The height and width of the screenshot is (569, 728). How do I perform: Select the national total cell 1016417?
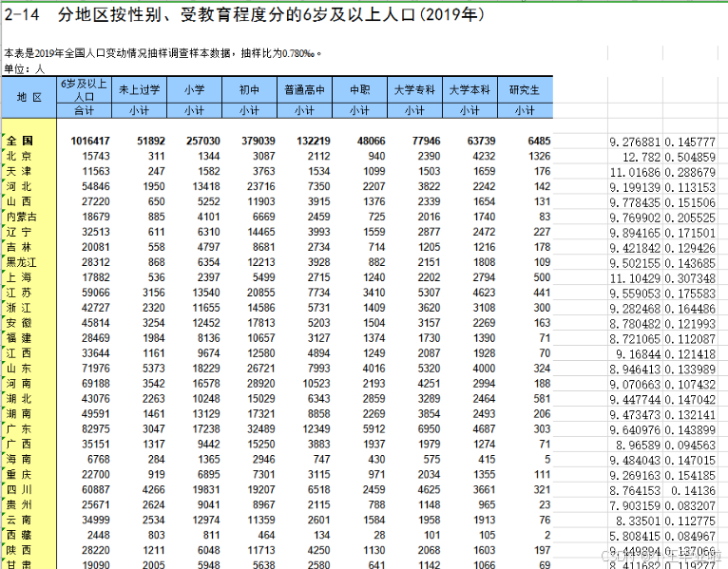90,141
